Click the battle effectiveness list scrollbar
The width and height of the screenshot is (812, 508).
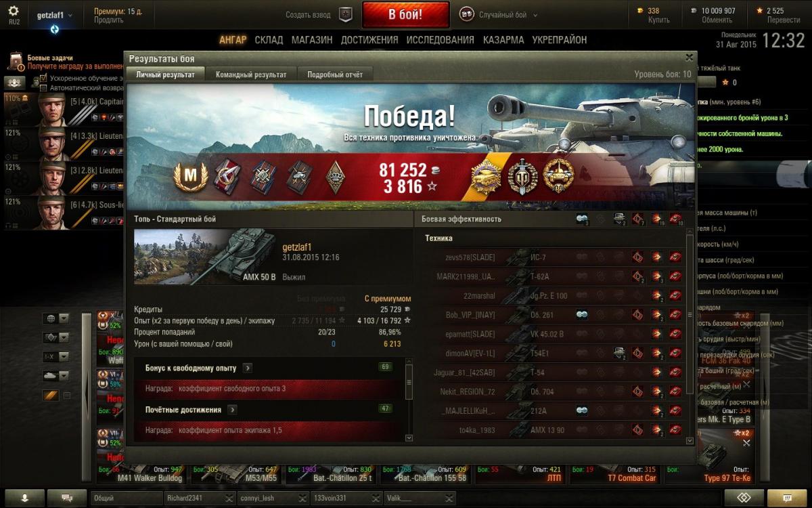(690, 337)
